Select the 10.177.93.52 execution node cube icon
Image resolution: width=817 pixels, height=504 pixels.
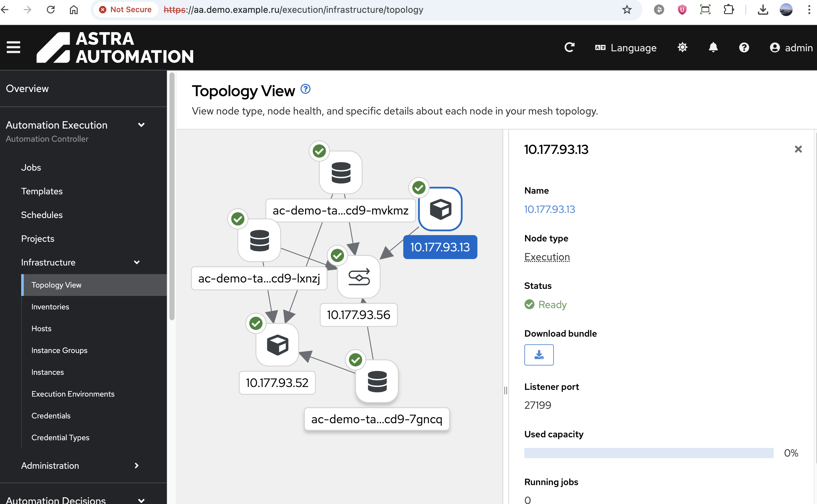[277, 345]
